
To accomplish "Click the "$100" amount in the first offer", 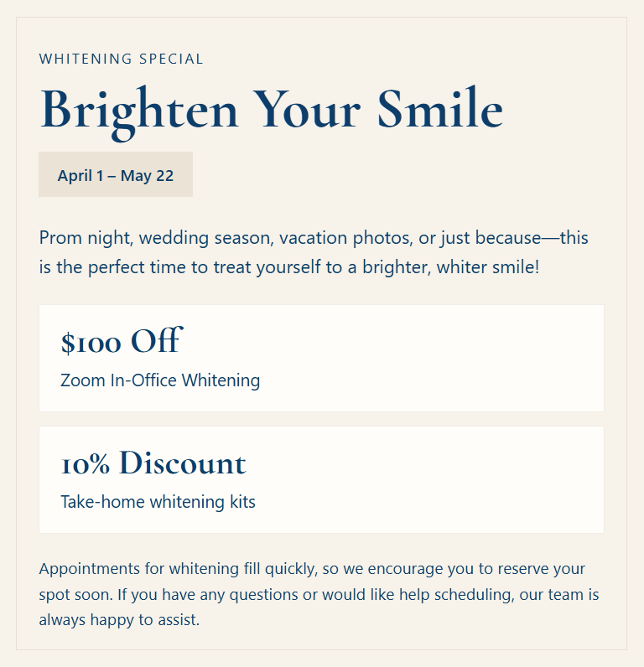I will click(x=91, y=342).
